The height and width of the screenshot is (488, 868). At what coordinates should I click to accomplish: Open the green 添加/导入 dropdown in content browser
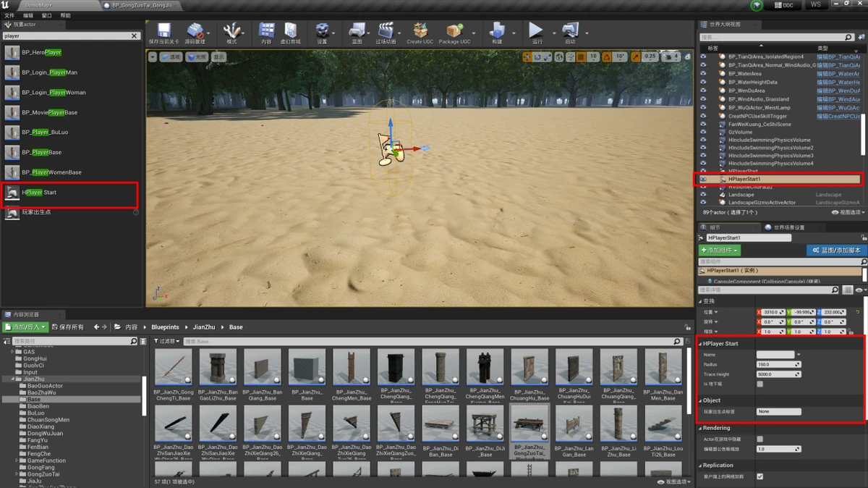[x=25, y=327]
